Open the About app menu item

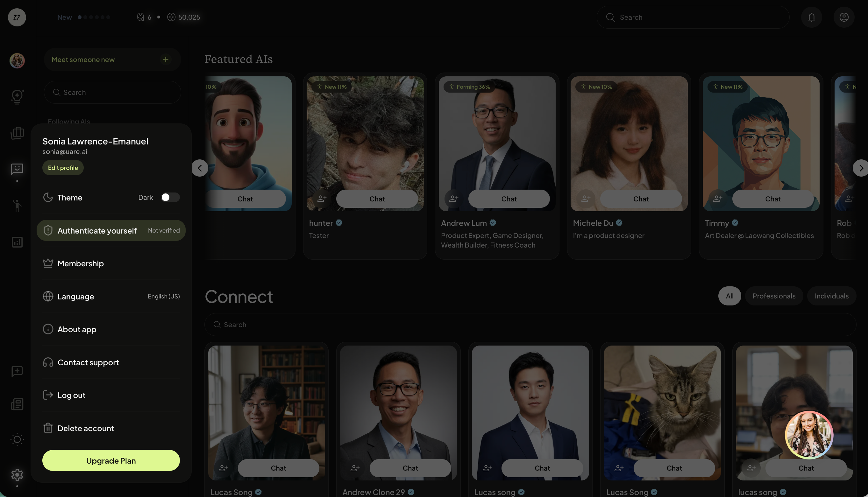[111, 329]
